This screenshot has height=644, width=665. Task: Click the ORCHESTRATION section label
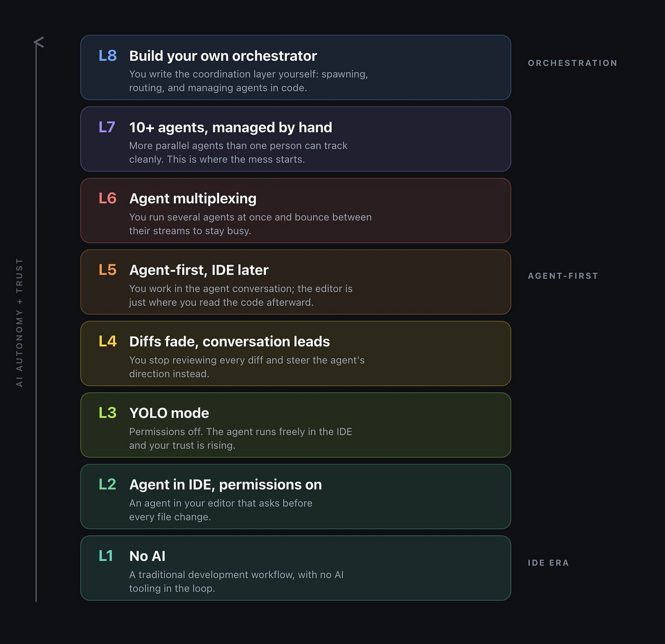[573, 63]
